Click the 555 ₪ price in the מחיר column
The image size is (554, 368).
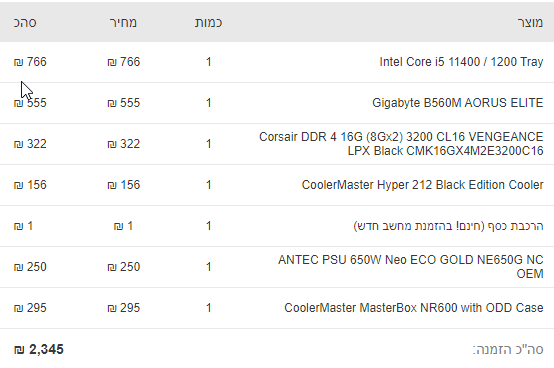(x=124, y=103)
